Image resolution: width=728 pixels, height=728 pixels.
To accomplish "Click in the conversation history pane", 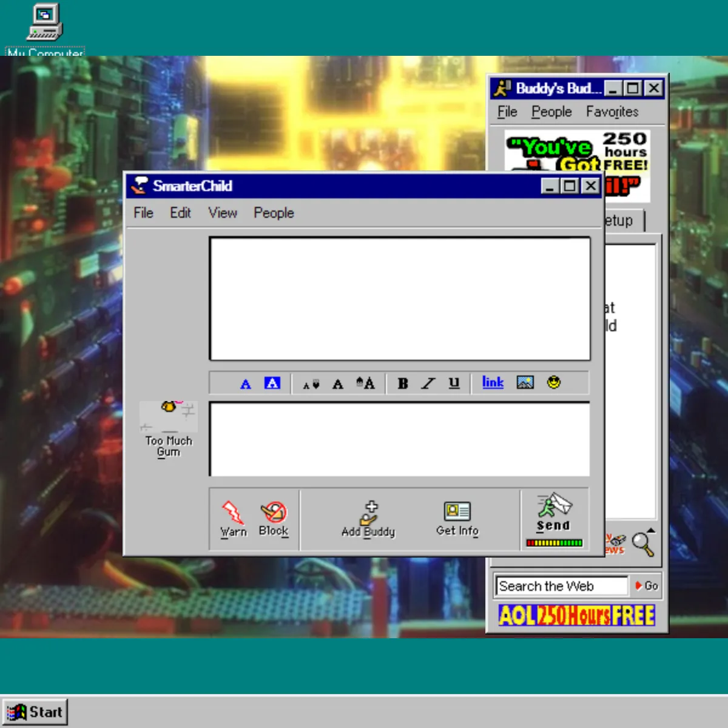I will click(x=400, y=299).
